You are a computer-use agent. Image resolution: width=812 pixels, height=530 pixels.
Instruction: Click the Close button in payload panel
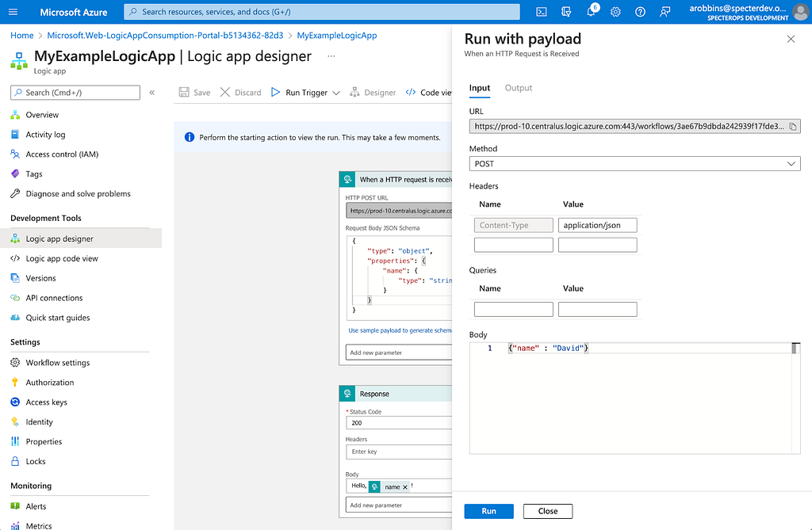click(x=548, y=511)
